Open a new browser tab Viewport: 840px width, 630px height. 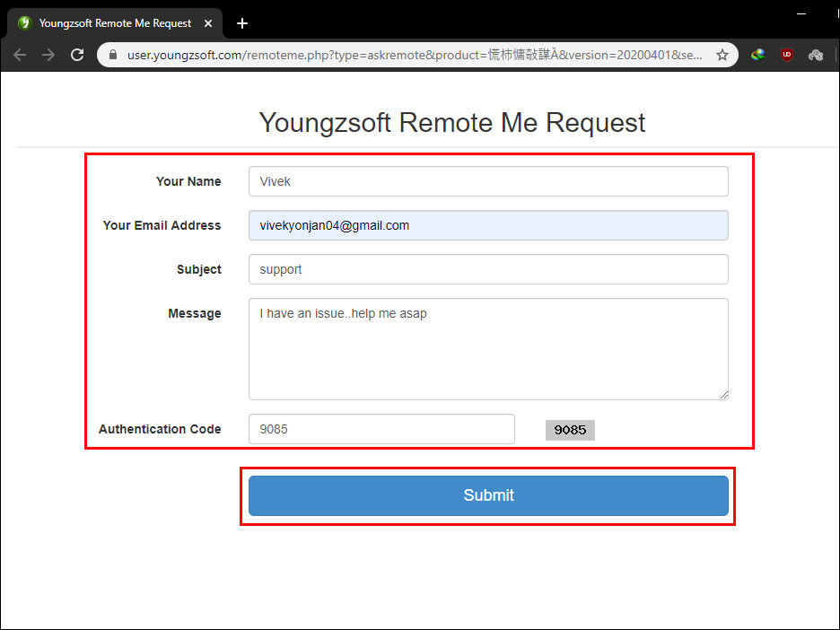(x=241, y=23)
